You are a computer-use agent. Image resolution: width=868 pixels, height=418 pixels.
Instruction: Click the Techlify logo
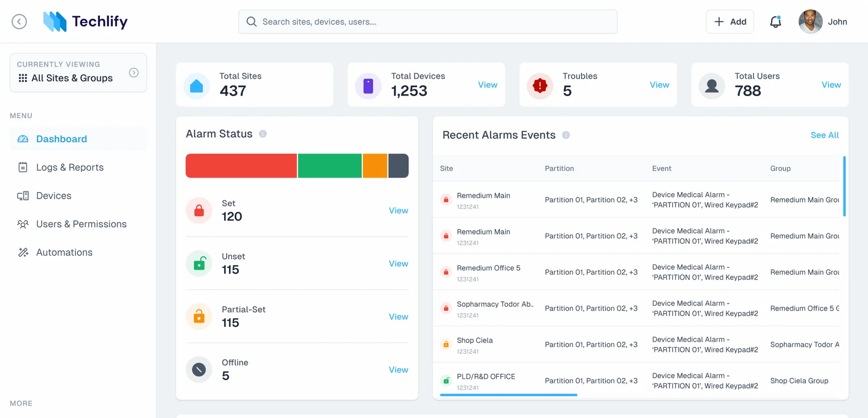[85, 22]
